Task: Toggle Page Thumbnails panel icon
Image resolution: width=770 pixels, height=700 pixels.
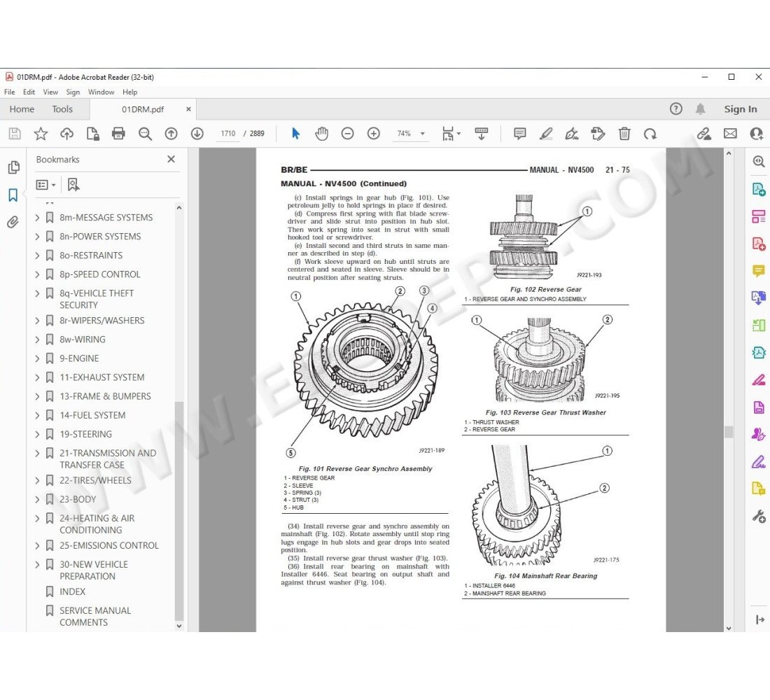Action: click(x=13, y=167)
